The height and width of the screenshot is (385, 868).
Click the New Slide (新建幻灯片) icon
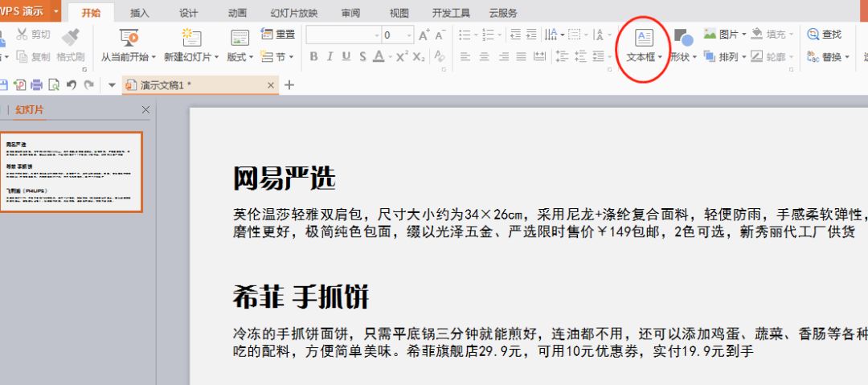coord(191,38)
